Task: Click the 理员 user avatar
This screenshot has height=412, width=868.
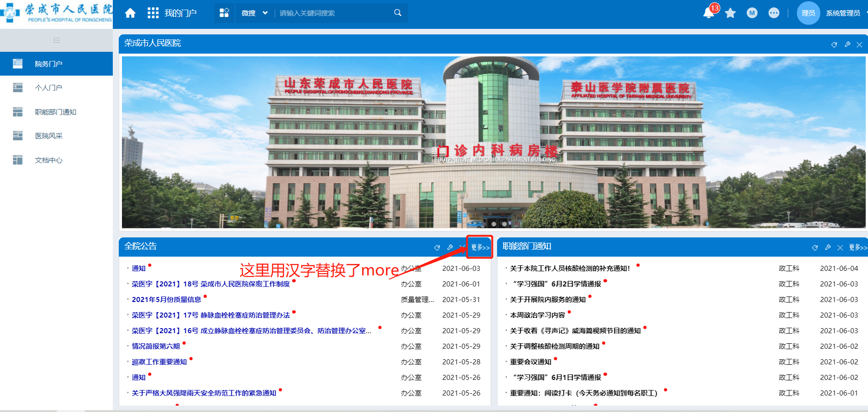Action: pos(808,13)
